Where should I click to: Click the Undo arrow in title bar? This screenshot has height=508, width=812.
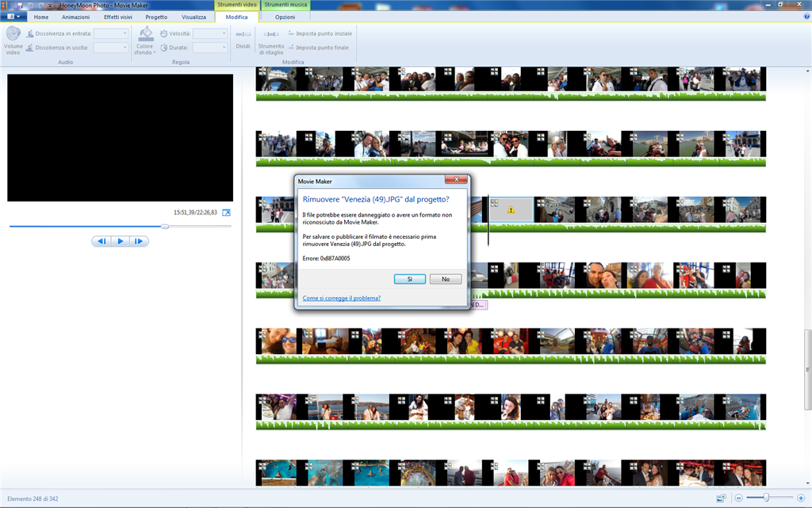click(x=30, y=6)
